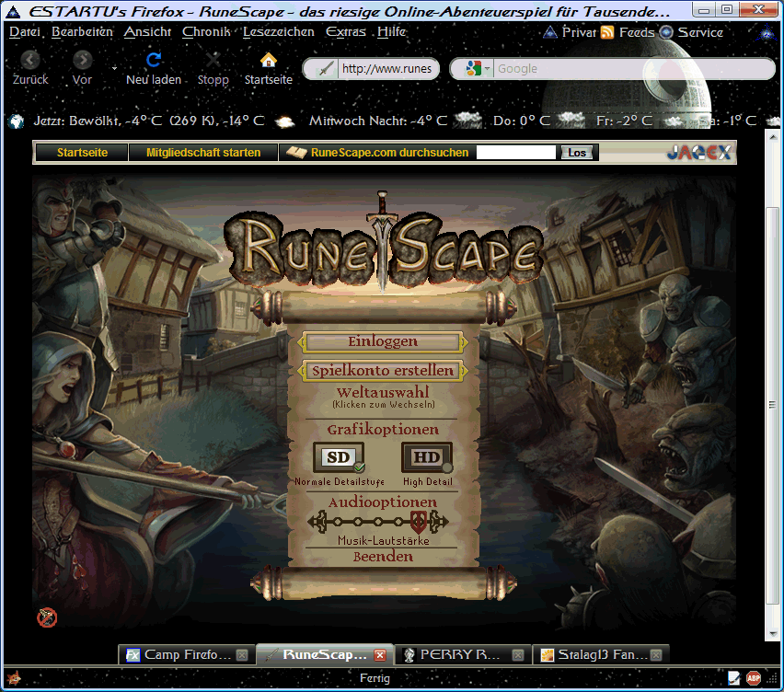Close the Stalag13 Fan tab
The image size is (784, 692).
point(656,655)
